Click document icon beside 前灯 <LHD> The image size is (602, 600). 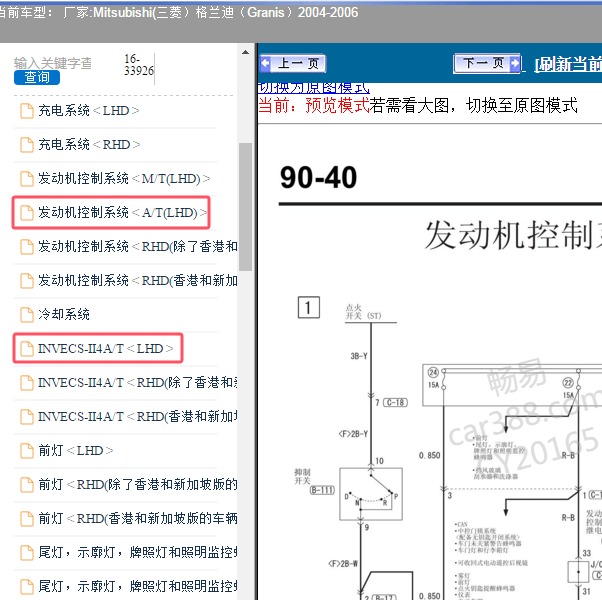point(26,451)
